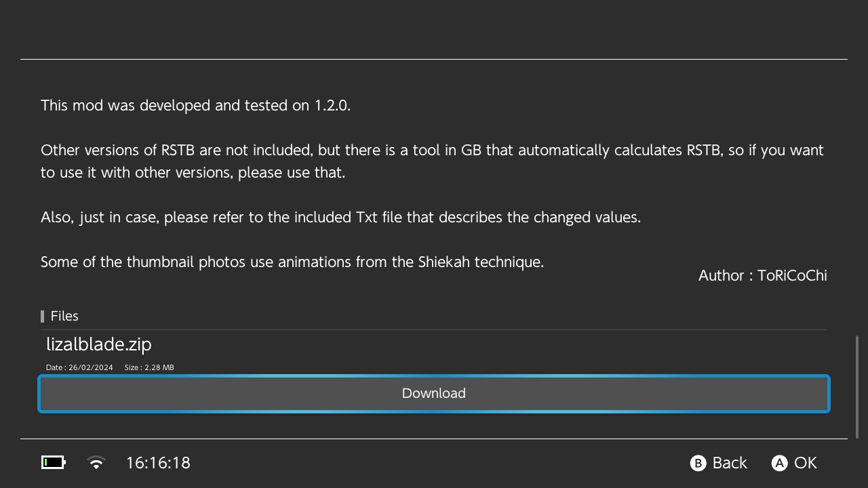Click the Date : 26/02/2024 label
This screenshot has height=488, width=868.
[79, 367]
